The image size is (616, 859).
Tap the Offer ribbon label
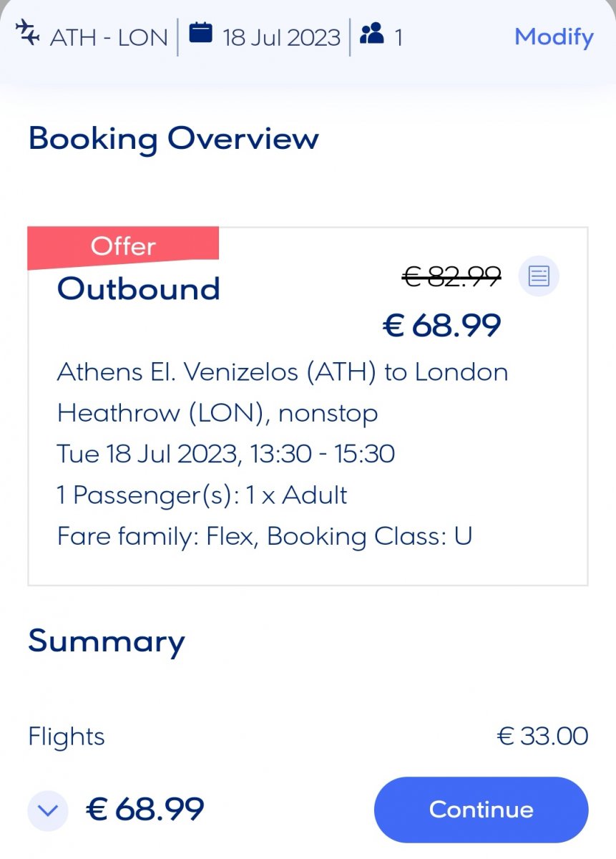point(123,246)
